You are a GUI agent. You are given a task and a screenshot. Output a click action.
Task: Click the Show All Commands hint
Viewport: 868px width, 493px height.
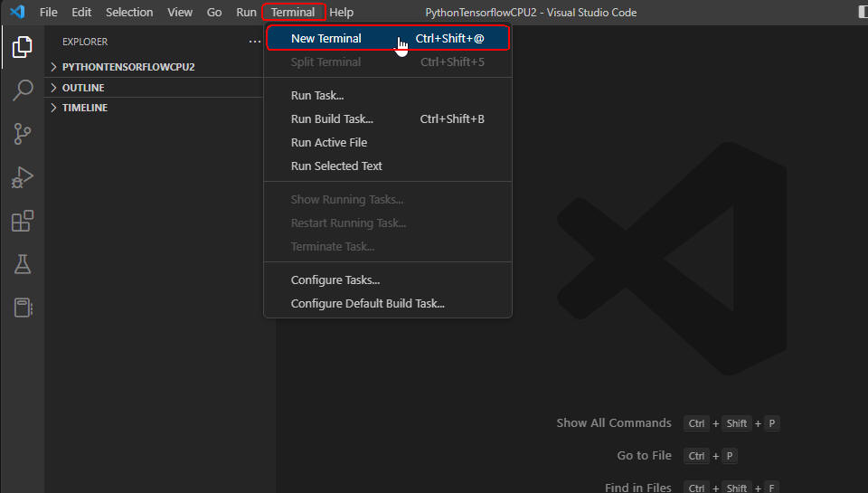point(613,422)
